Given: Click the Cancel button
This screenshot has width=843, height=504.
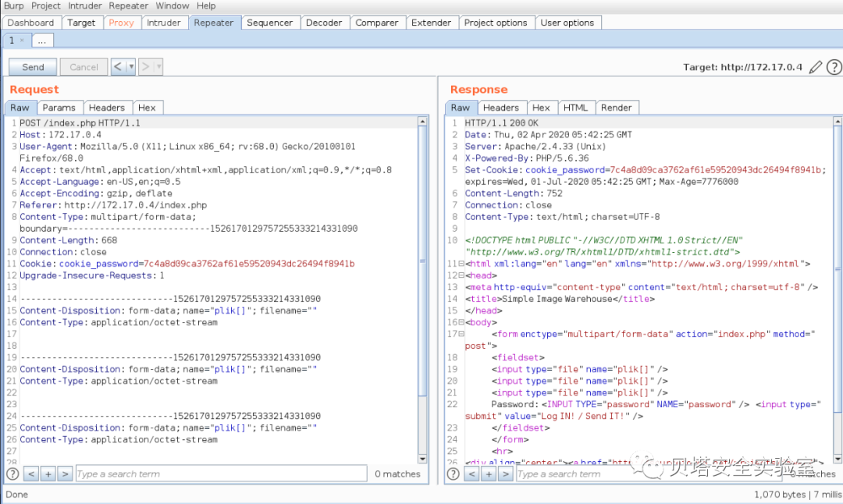Looking at the screenshot, I should pos(84,66).
